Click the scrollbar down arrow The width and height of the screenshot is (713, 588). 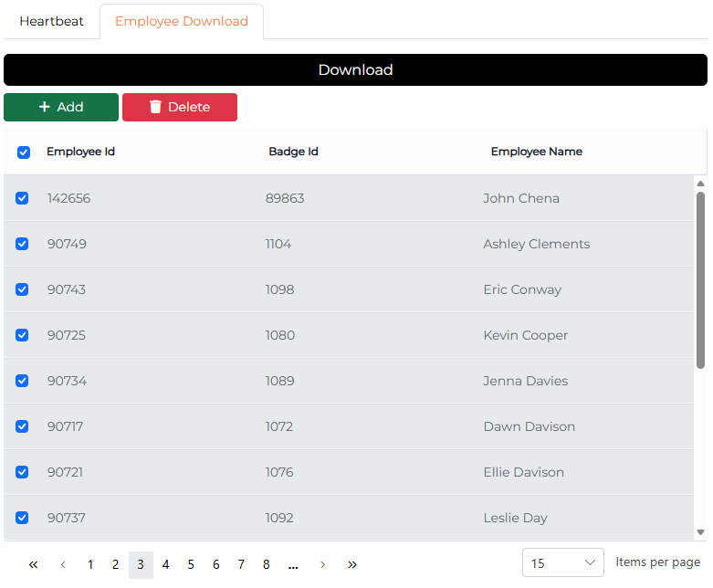pyautogui.click(x=701, y=532)
